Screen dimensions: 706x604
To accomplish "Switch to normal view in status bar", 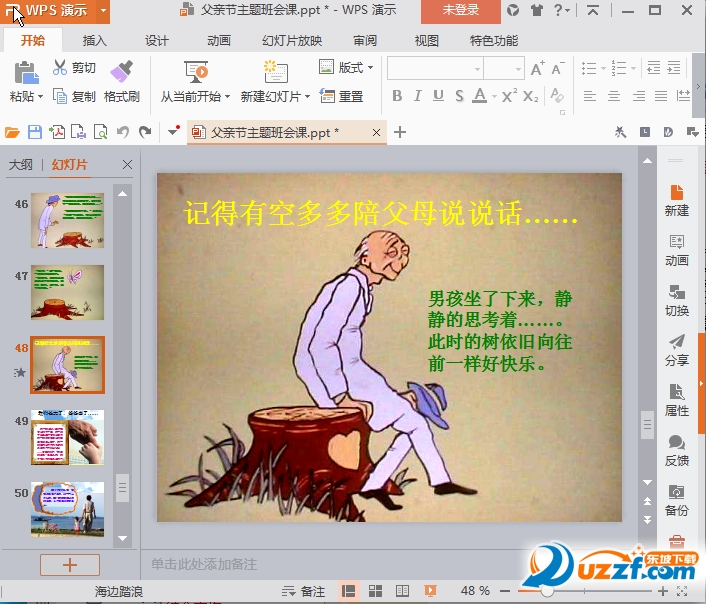I will [348, 591].
